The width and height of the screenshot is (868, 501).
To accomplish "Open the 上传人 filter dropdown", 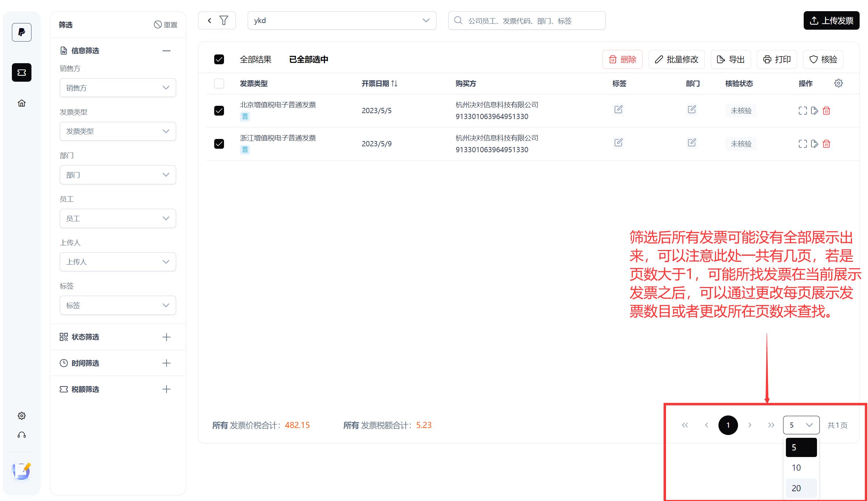I will click(x=118, y=262).
